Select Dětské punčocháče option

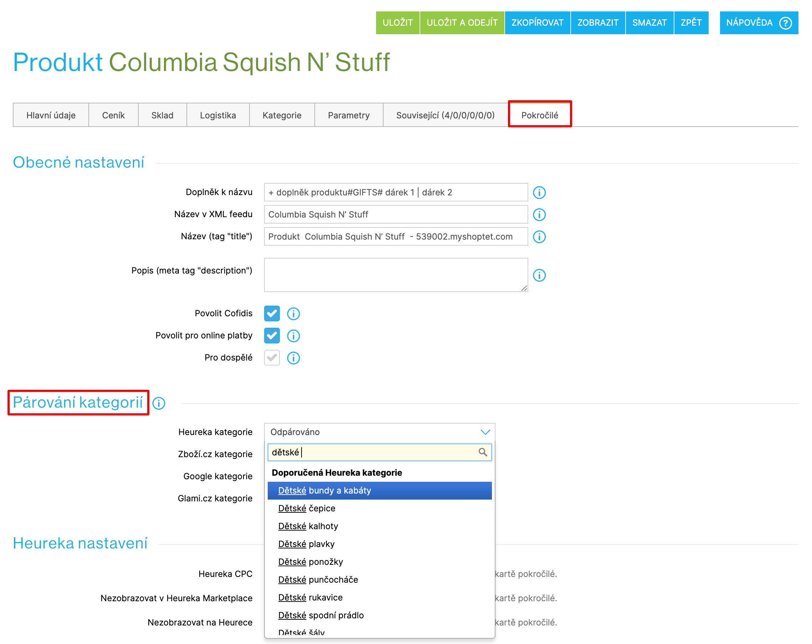click(x=379, y=579)
